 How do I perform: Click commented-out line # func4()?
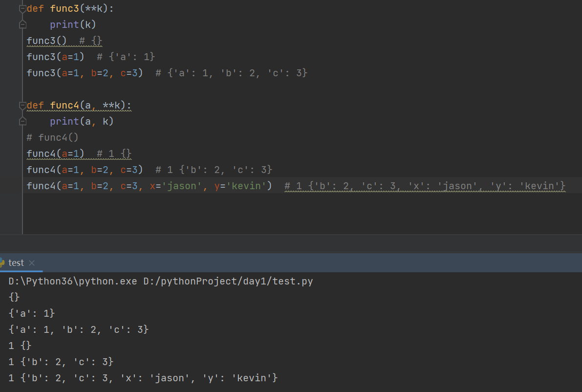click(x=53, y=138)
